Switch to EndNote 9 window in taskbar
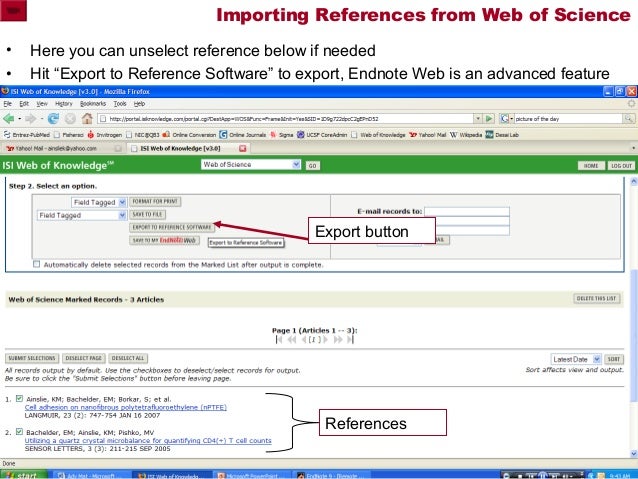This screenshot has width=638, height=479. 333,475
